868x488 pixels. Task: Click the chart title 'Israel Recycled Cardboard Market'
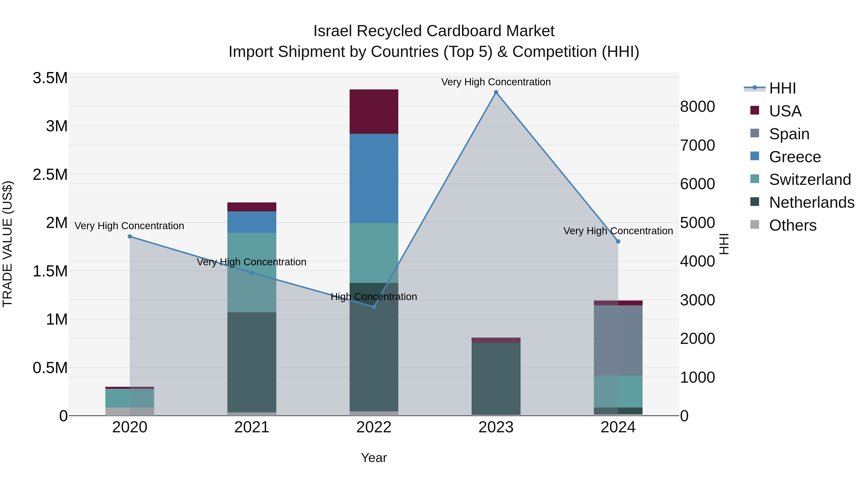pos(434,31)
